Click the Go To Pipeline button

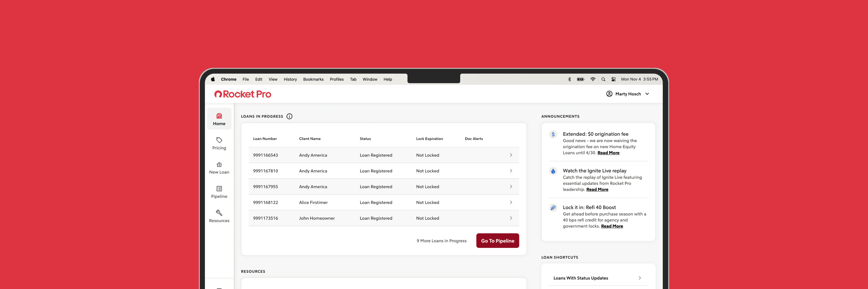497,241
